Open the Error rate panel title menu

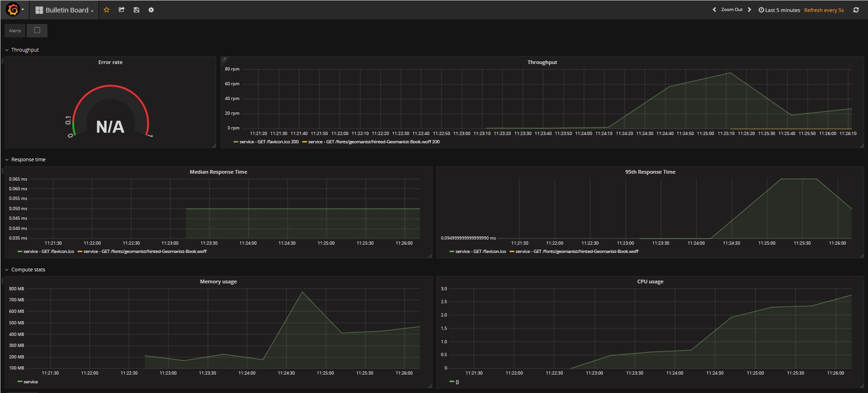(x=110, y=62)
